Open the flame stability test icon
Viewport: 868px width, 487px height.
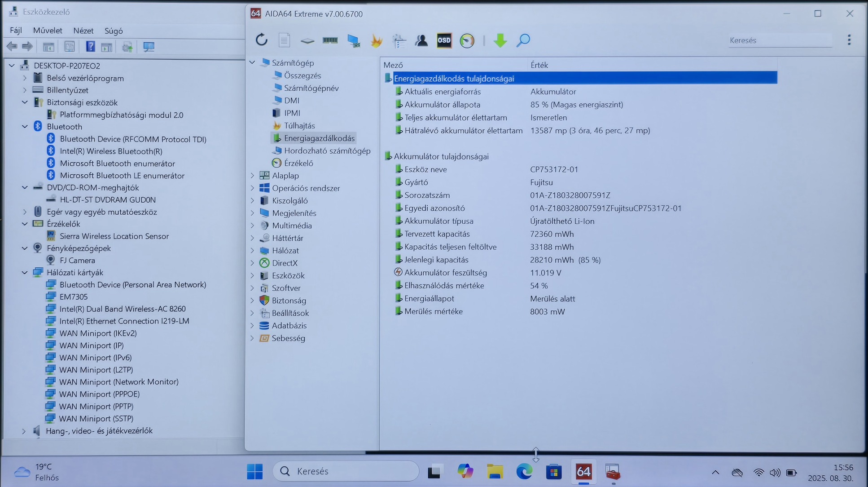click(376, 41)
